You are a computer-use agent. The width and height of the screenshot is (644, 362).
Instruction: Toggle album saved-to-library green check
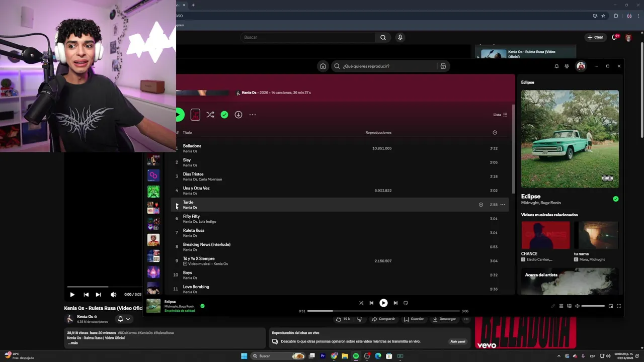point(224,115)
